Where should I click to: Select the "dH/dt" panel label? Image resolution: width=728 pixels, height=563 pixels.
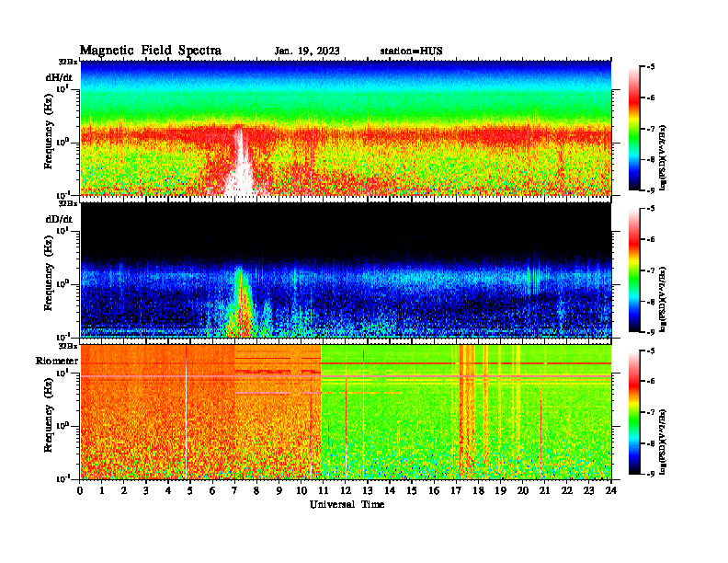(x=59, y=77)
